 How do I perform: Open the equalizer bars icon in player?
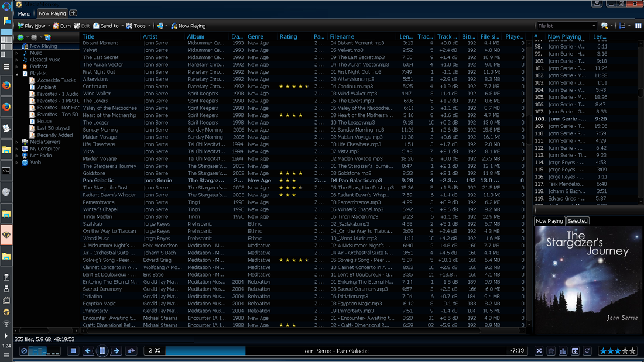point(563,351)
